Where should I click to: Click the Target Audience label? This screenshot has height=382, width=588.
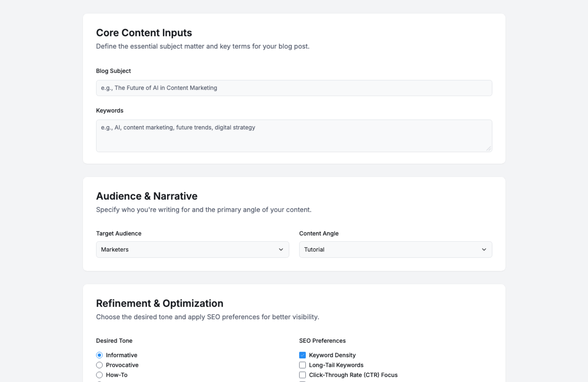click(119, 233)
